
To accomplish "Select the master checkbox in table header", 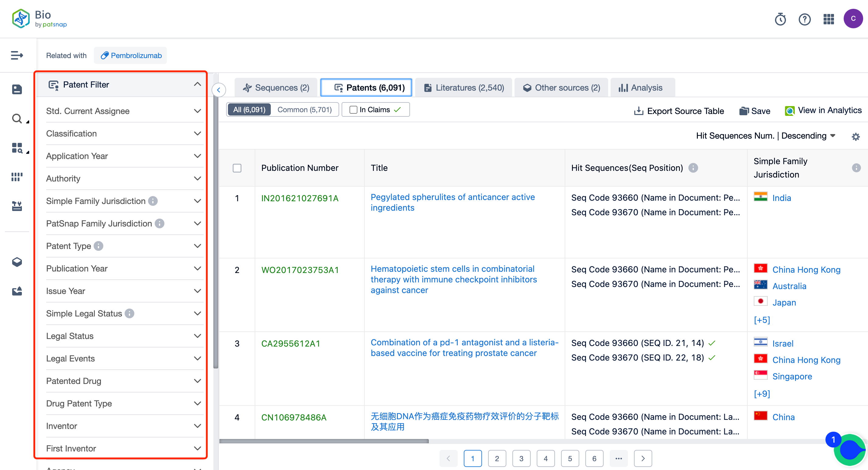I will point(237,168).
